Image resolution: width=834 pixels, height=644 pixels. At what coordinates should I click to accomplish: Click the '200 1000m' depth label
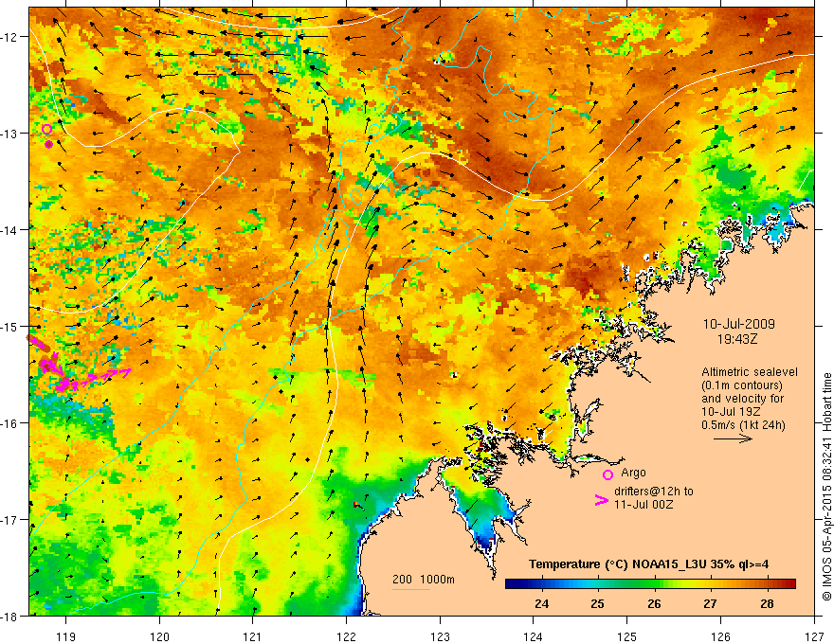[424, 580]
